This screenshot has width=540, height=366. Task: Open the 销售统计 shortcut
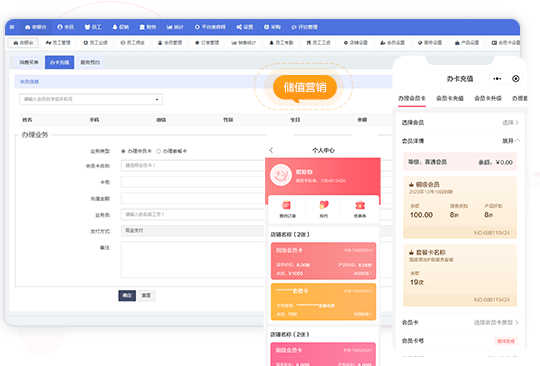pyautogui.click(x=243, y=43)
